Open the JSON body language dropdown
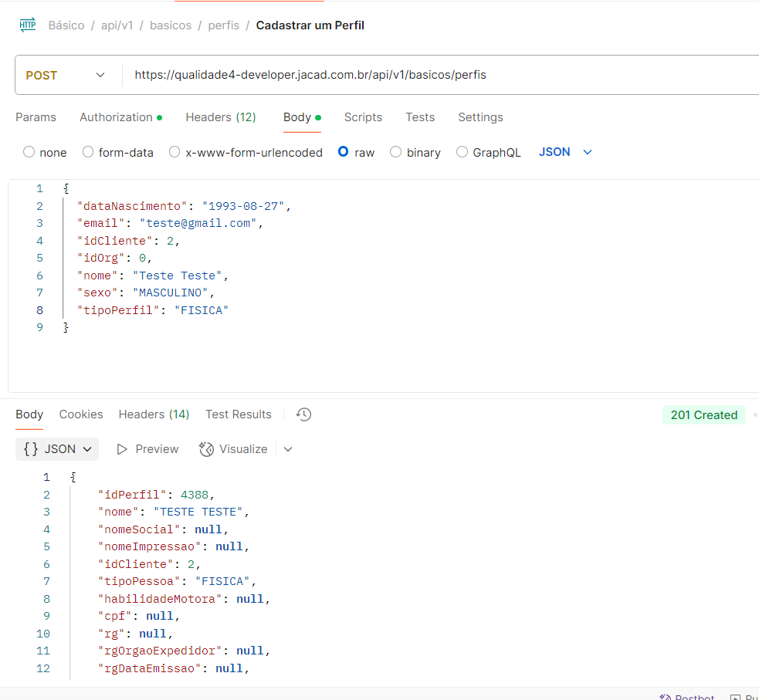The width and height of the screenshot is (759, 700). 565,152
